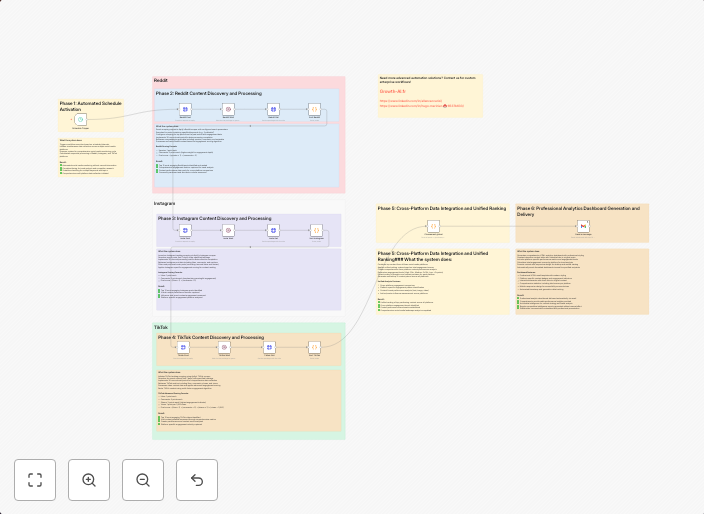Select the Phase 2 Reddit sticky note title

209,93
